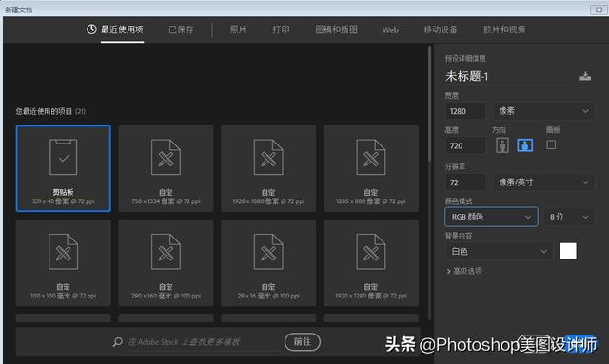
Task: Click the 前往 button
Action: pos(303,342)
